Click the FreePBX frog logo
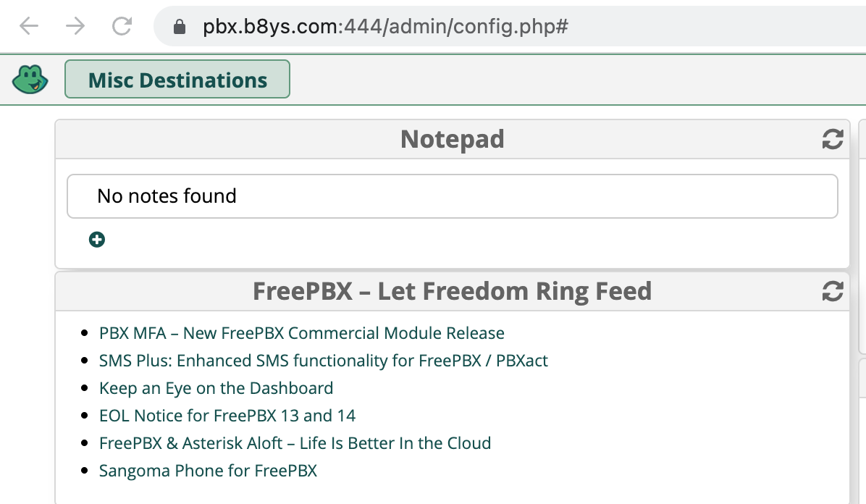 click(30, 79)
